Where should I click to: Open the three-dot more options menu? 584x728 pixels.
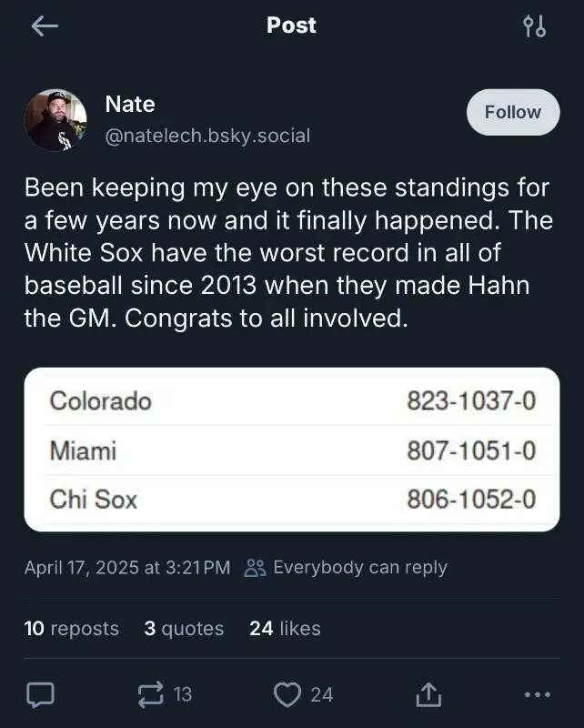click(x=538, y=695)
